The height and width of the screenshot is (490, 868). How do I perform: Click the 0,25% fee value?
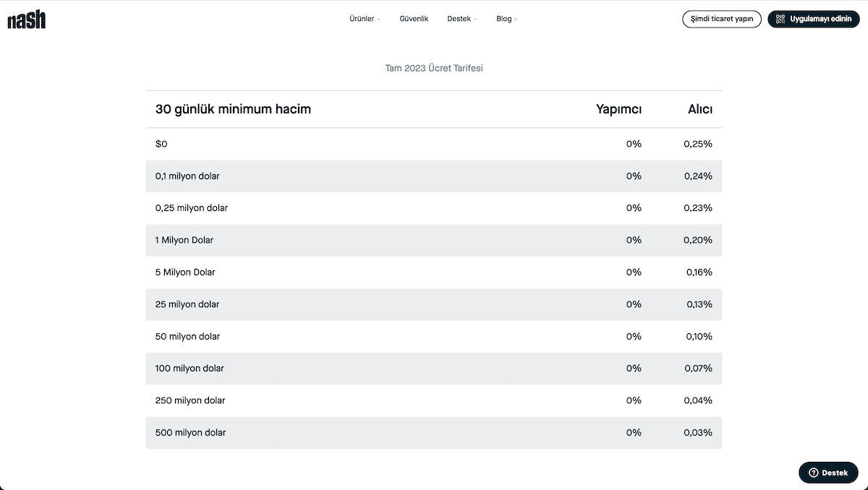[x=698, y=144]
